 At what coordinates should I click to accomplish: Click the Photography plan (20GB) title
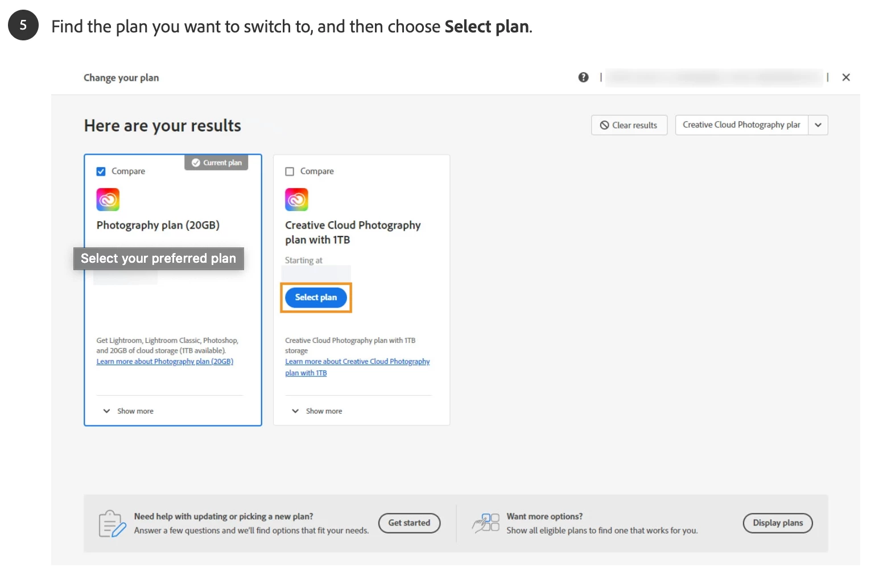pyautogui.click(x=158, y=225)
